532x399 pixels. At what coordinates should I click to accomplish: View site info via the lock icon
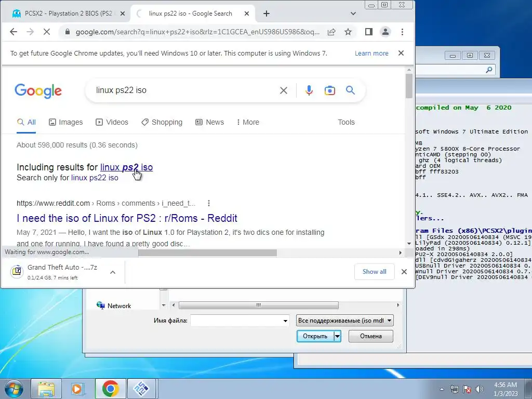67,32
